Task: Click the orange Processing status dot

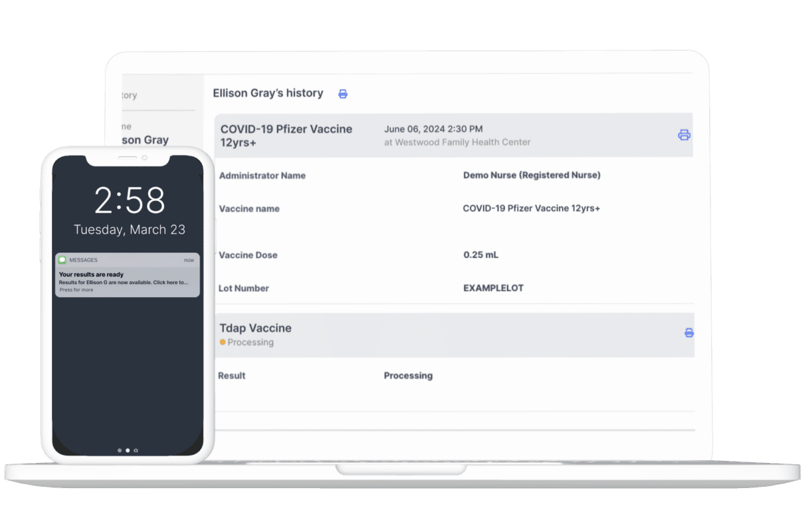Action: pos(223,343)
